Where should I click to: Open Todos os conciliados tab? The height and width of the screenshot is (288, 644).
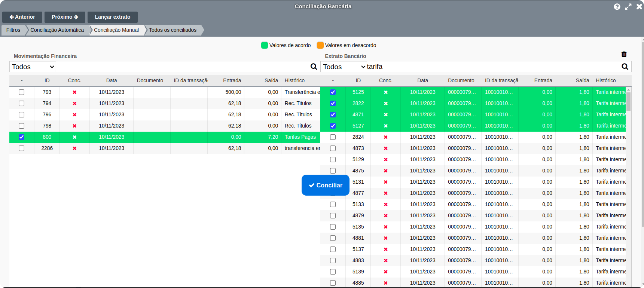173,30
